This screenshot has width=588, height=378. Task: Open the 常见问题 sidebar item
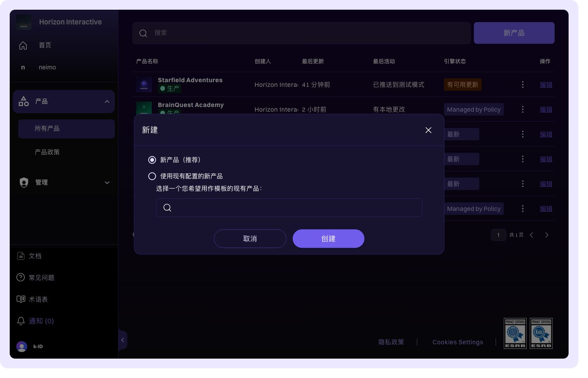42,278
